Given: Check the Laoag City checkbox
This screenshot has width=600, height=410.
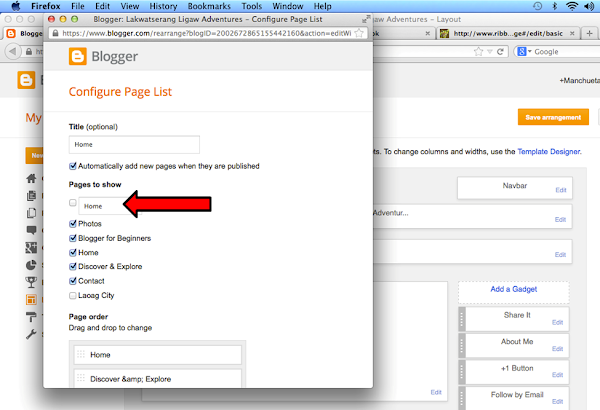Looking at the screenshot, I should pos(73,296).
